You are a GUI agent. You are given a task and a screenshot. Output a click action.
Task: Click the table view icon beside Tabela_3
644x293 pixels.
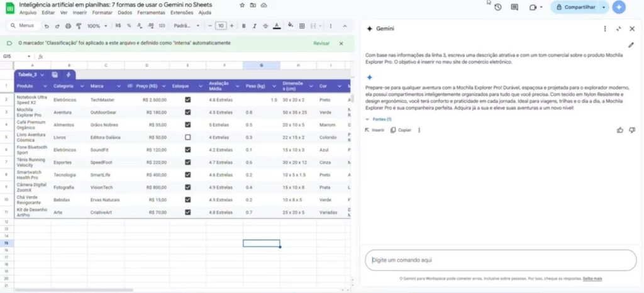[55, 75]
